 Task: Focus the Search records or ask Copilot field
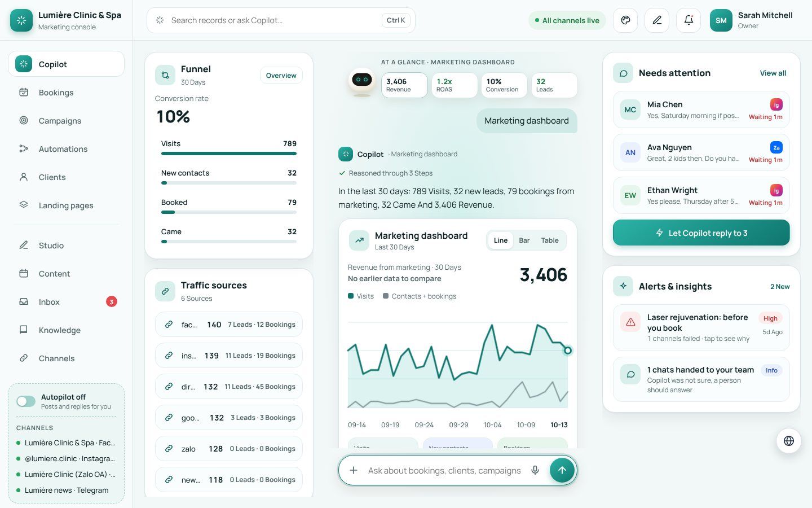pyautogui.click(x=281, y=20)
